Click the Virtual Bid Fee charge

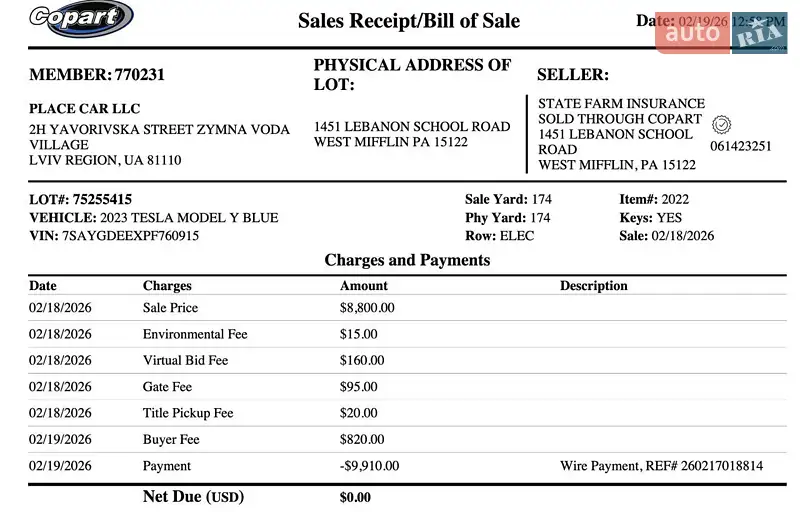(185, 361)
